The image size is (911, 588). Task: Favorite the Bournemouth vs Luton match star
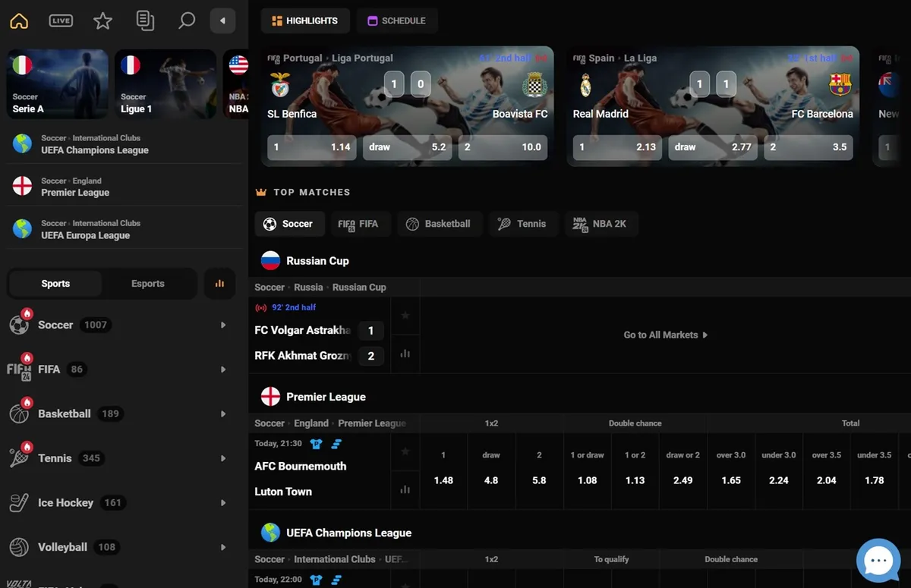[405, 453]
